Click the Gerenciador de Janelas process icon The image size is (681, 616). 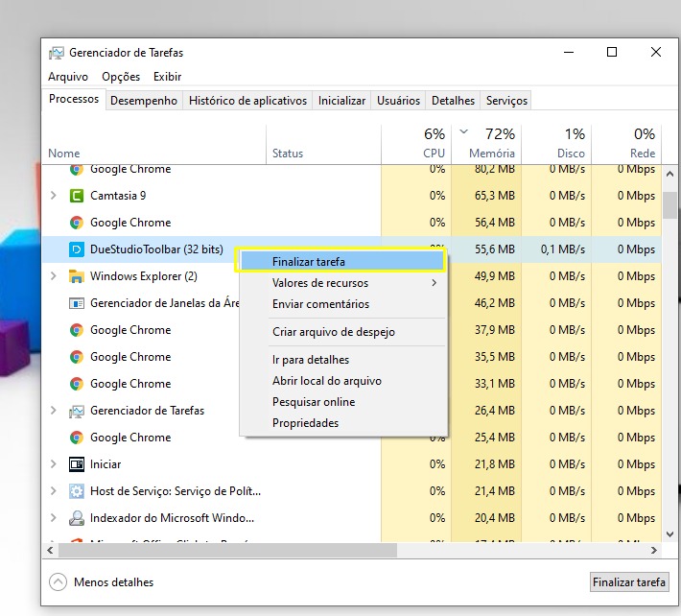pyautogui.click(x=77, y=303)
